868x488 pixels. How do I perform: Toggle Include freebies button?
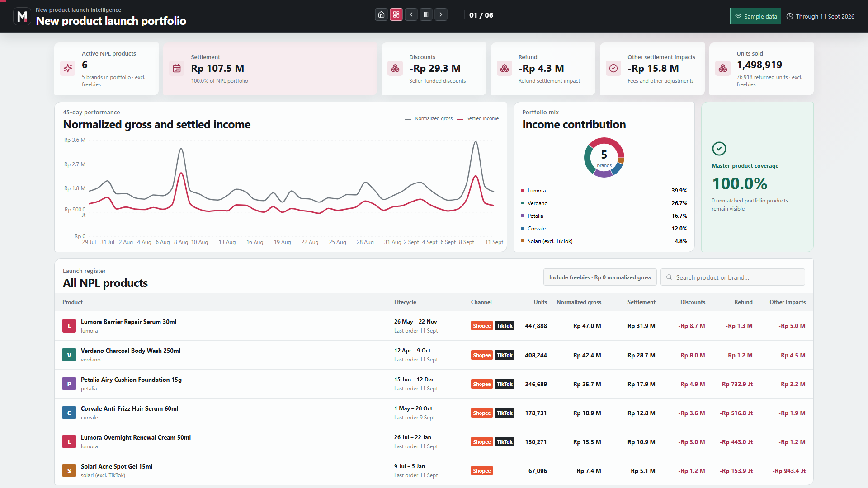click(x=600, y=277)
